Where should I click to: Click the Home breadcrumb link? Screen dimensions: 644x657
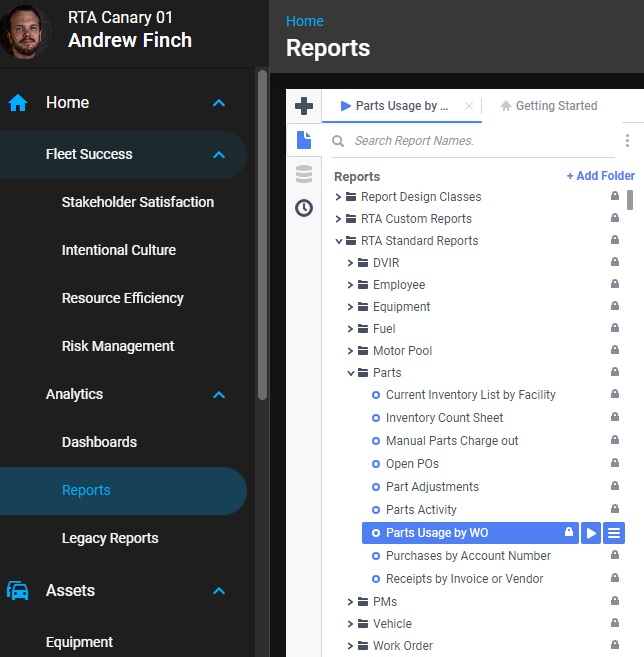click(x=304, y=21)
